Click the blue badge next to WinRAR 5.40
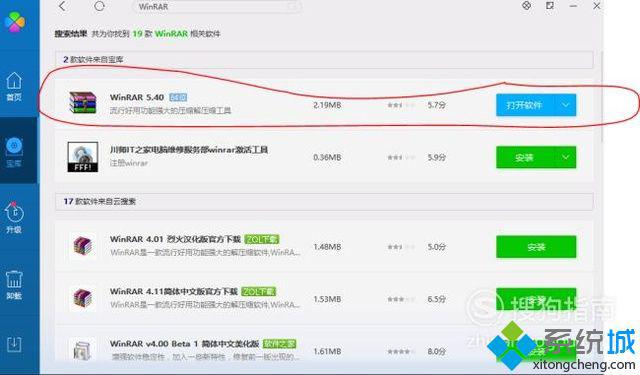 pos(178,98)
